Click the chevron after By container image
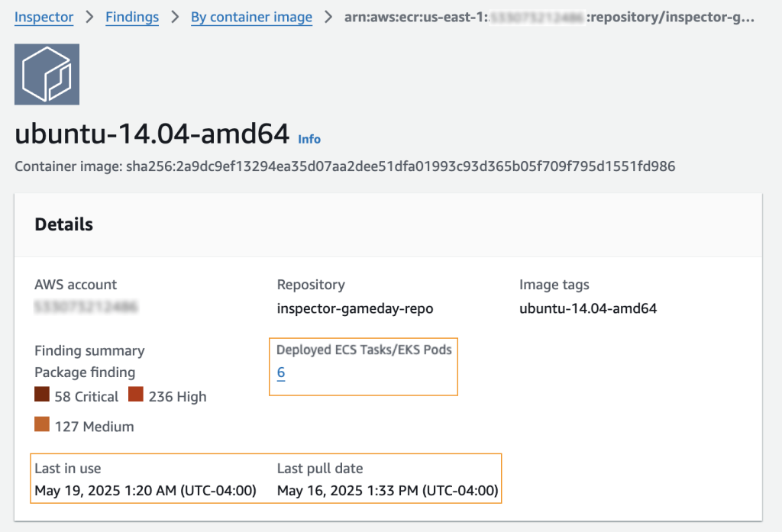This screenshot has height=532, width=782. tap(328, 17)
